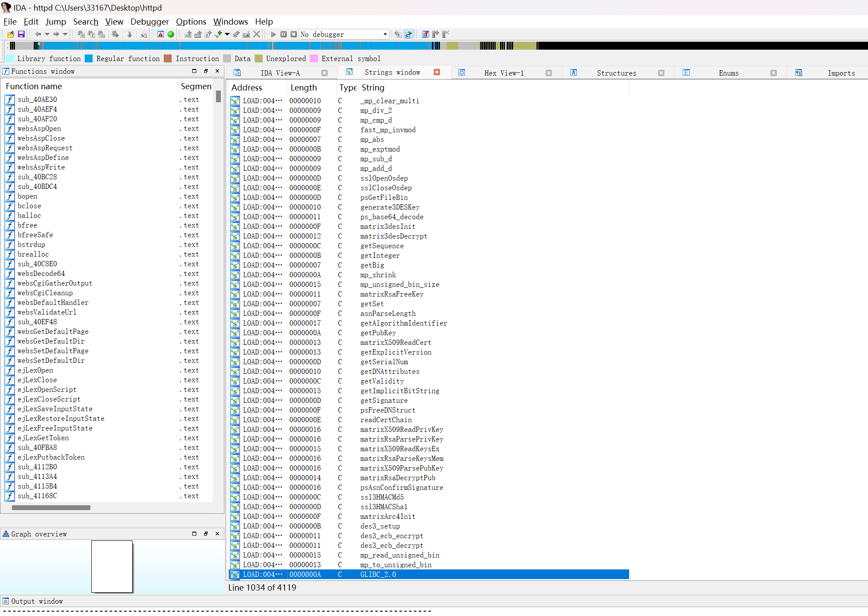
Task: Click the functions list horizontal scrollbar
Action: (x=51, y=507)
